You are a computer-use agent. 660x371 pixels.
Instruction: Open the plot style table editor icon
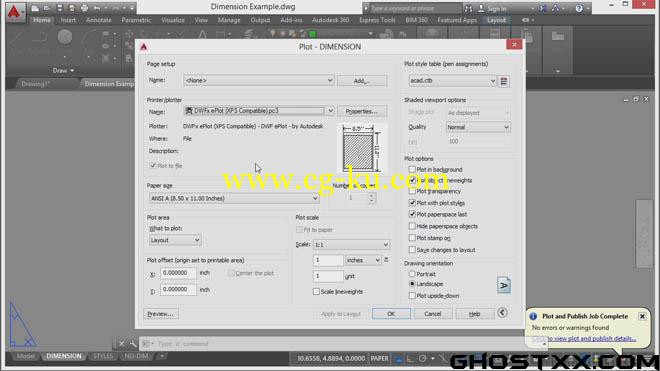pos(504,81)
